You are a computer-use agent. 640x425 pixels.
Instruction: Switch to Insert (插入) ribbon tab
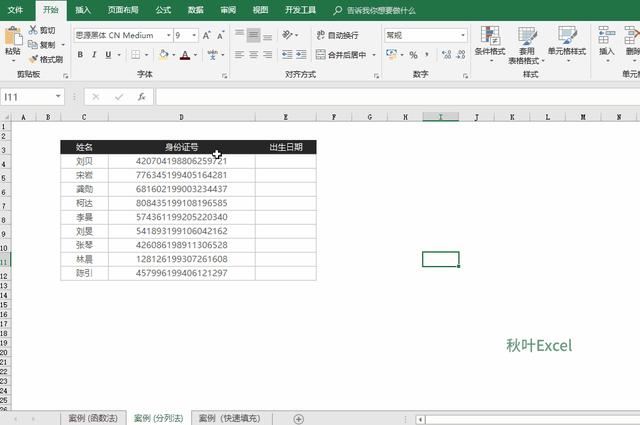(83, 10)
